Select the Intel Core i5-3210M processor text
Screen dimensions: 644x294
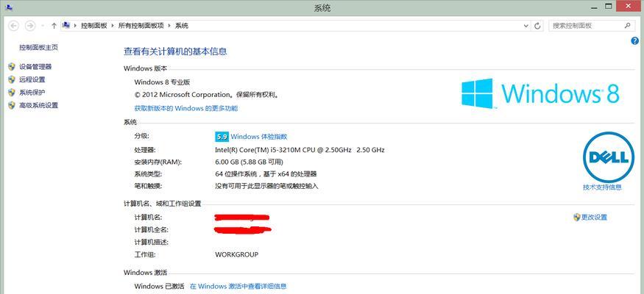pos(300,150)
